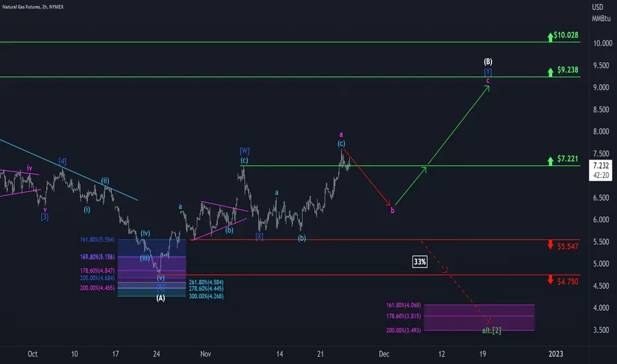Click the green up arrow beside $10.028
The width and height of the screenshot is (617, 364).
[x=550, y=37]
